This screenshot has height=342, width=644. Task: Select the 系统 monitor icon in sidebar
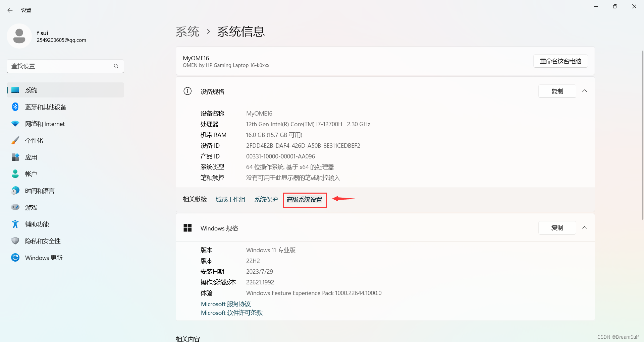(x=15, y=90)
